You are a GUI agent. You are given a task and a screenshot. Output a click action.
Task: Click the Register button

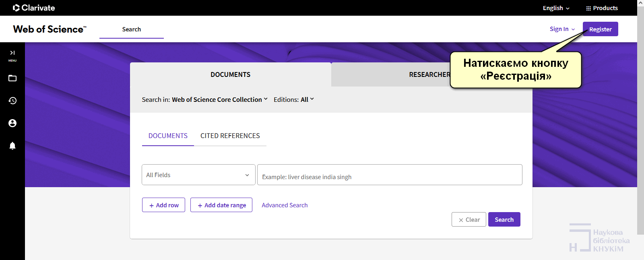[601, 29]
